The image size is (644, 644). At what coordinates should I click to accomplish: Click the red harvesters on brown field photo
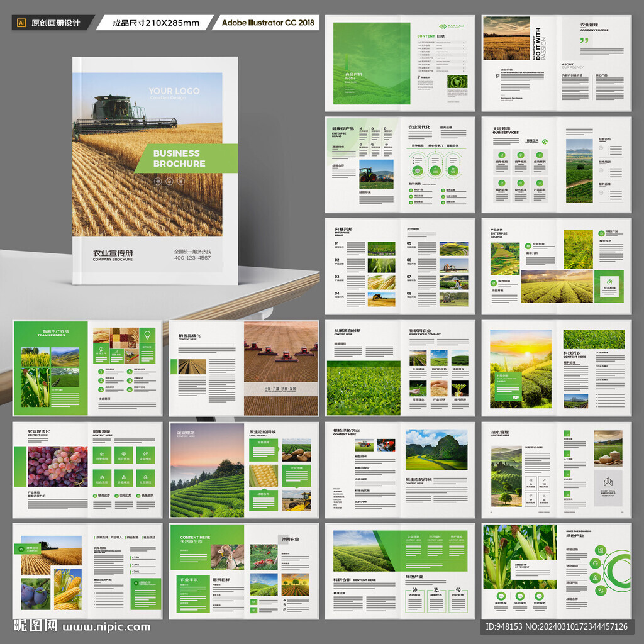click(x=281, y=369)
